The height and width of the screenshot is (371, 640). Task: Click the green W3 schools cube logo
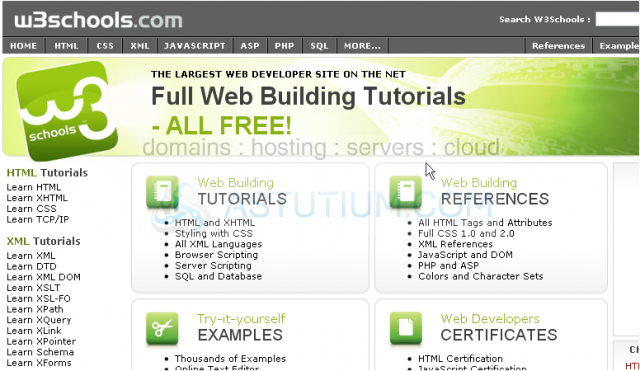click(68, 110)
